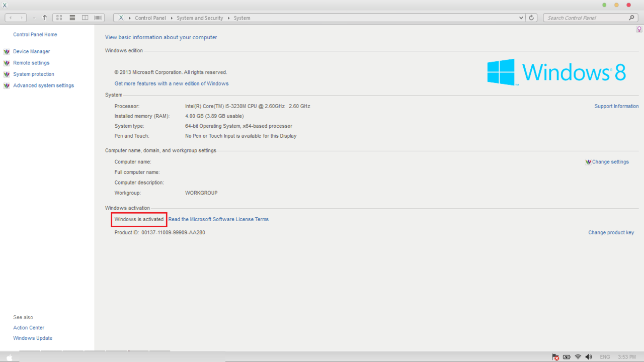
Task: Open System protection
Action: (x=34, y=74)
